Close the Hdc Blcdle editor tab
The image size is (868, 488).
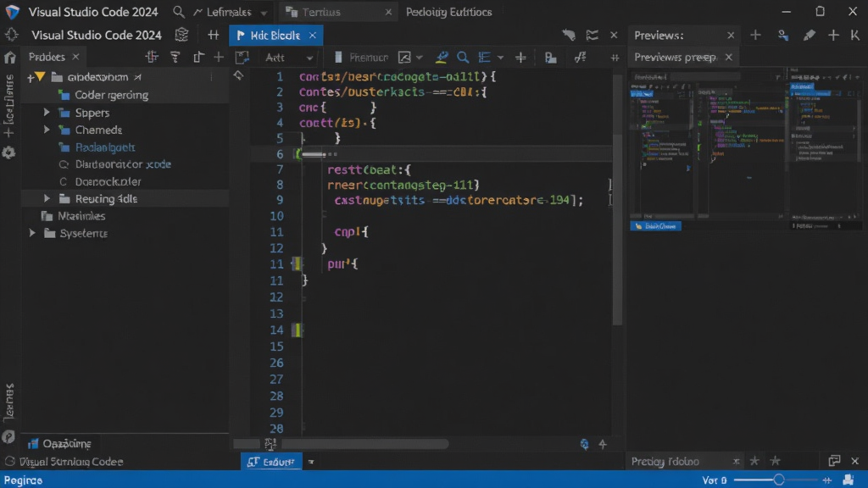313,36
